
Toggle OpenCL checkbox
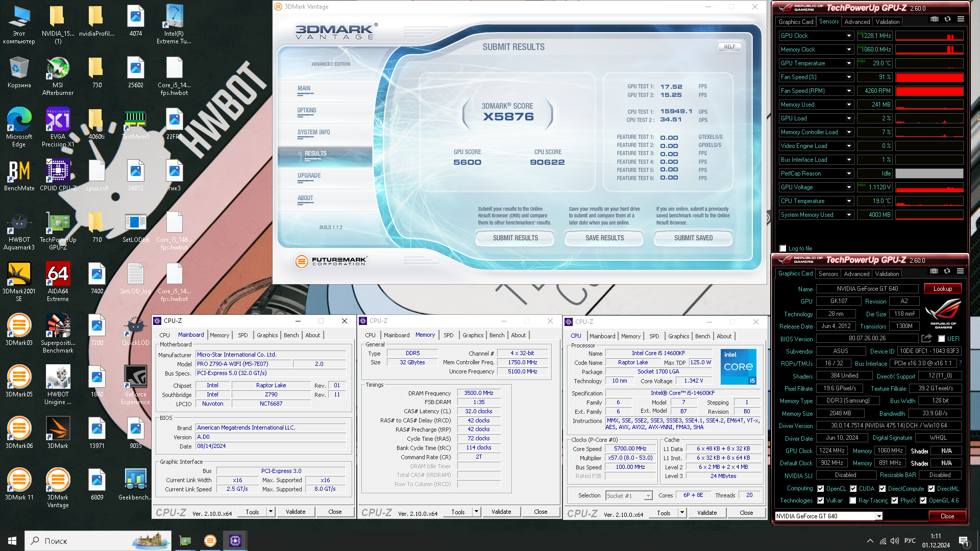pos(820,489)
